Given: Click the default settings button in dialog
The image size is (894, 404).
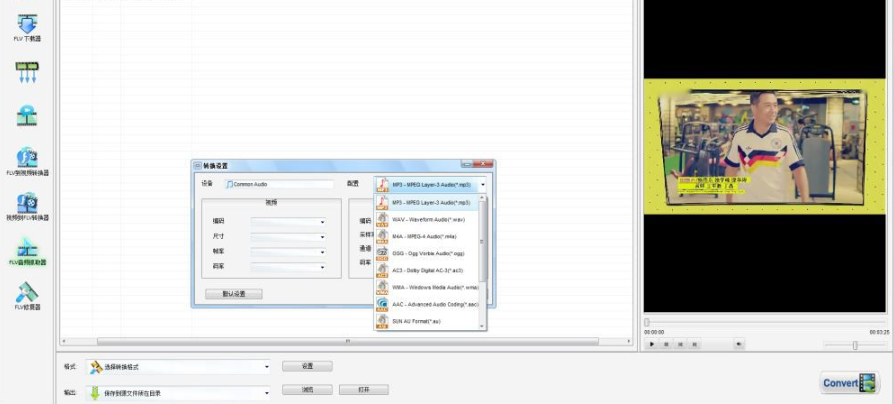Looking at the screenshot, I should pos(234,294).
